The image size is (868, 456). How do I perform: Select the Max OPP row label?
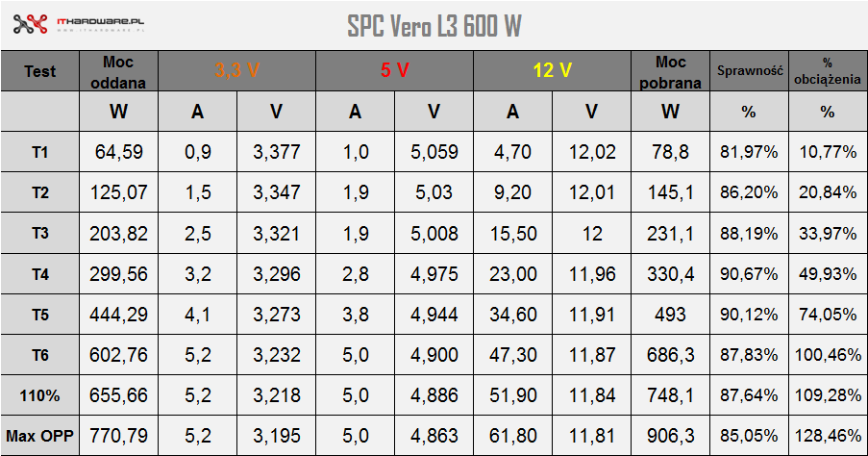coord(39,436)
